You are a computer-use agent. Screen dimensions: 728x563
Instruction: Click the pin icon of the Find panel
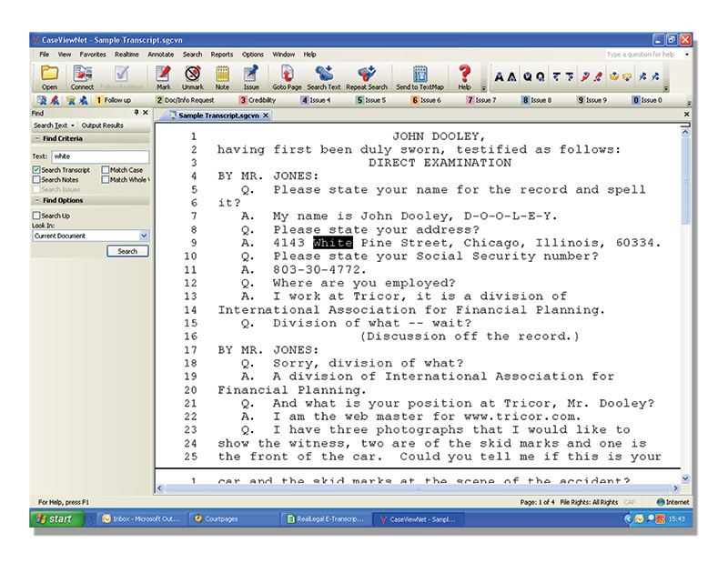(x=136, y=112)
